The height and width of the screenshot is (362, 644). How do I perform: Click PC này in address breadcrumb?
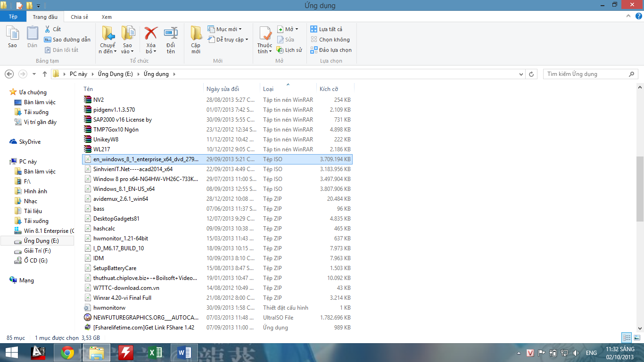point(78,74)
